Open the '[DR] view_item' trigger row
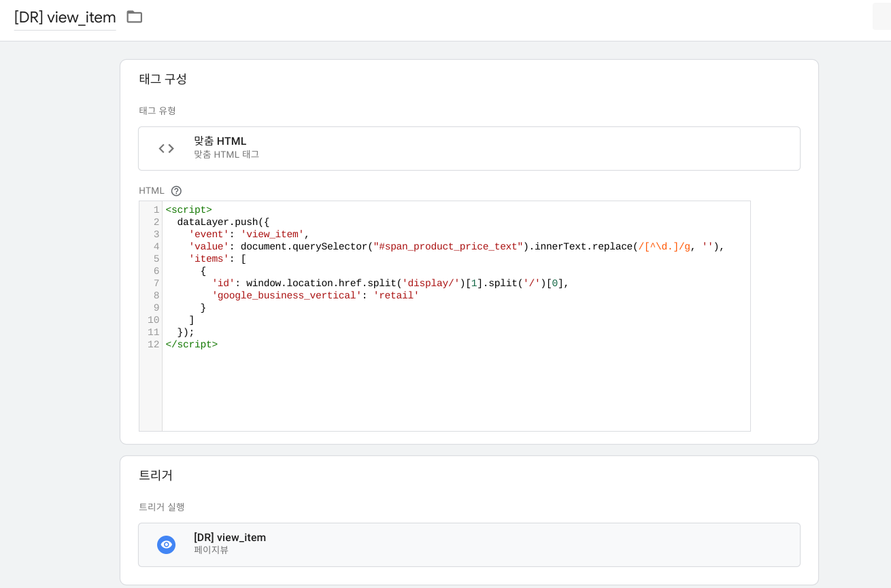This screenshot has width=891, height=588. click(x=469, y=544)
